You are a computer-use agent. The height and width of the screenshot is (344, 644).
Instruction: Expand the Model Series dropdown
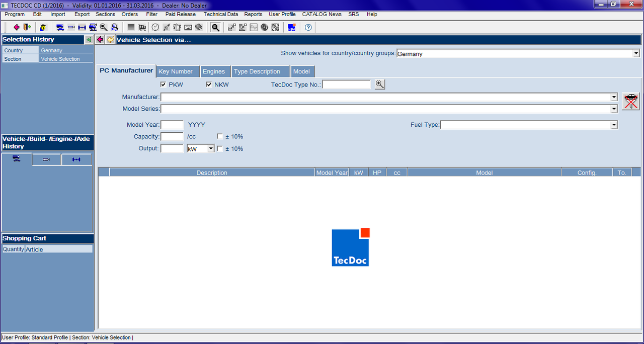click(x=614, y=109)
